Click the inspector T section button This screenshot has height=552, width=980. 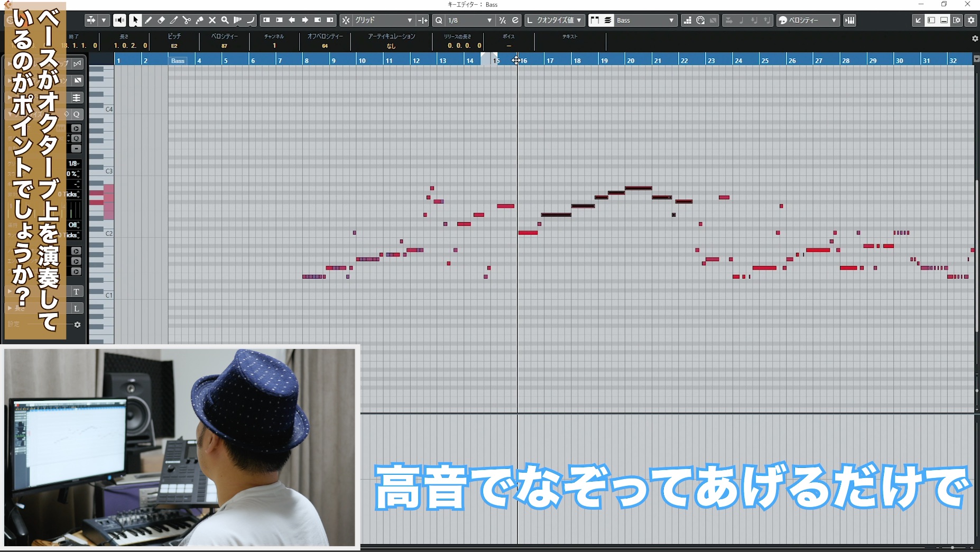[x=77, y=292]
